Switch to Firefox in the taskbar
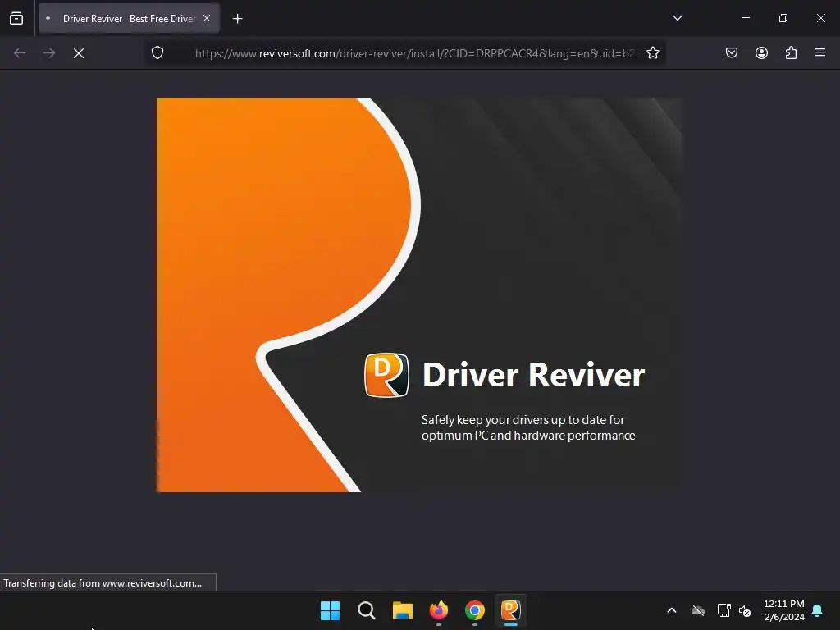Image resolution: width=840 pixels, height=630 pixels. point(439,610)
